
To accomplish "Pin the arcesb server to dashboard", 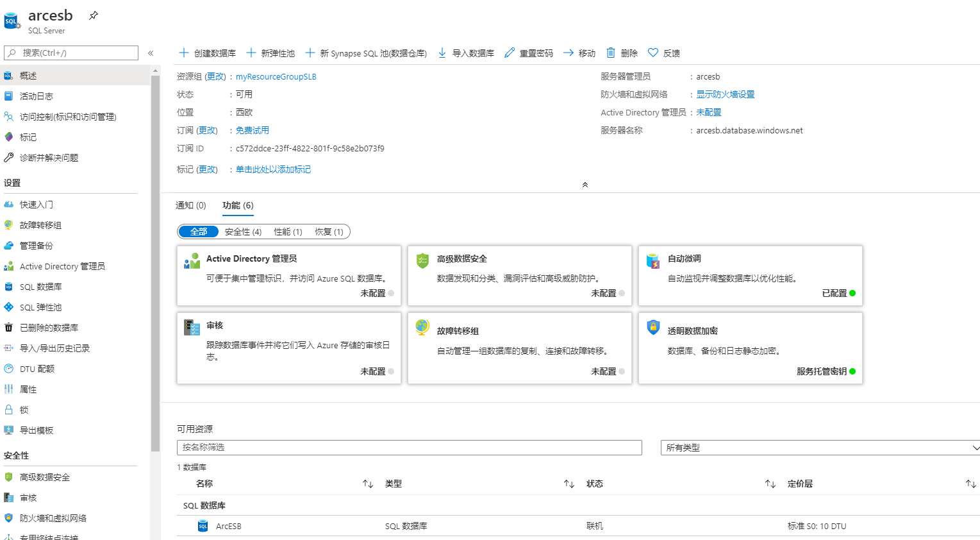I will (x=94, y=15).
